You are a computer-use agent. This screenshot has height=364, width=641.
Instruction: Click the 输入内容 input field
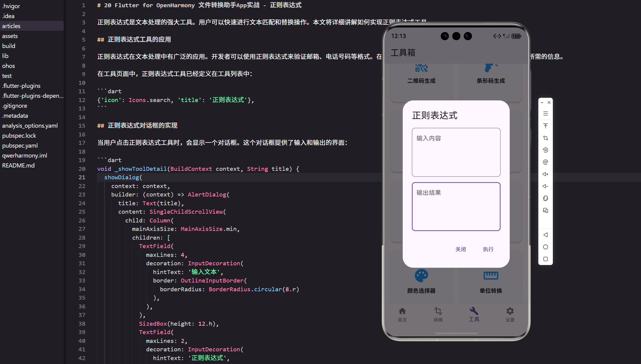[456, 152]
